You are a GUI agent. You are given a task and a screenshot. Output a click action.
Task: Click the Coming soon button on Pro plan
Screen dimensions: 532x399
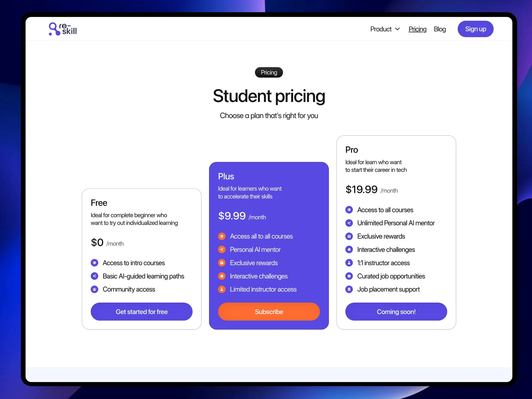click(x=396, y=312)
